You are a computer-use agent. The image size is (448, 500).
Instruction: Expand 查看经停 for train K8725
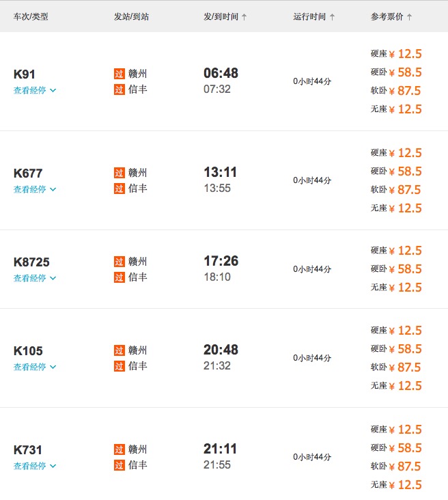click(x=34, y=278)
